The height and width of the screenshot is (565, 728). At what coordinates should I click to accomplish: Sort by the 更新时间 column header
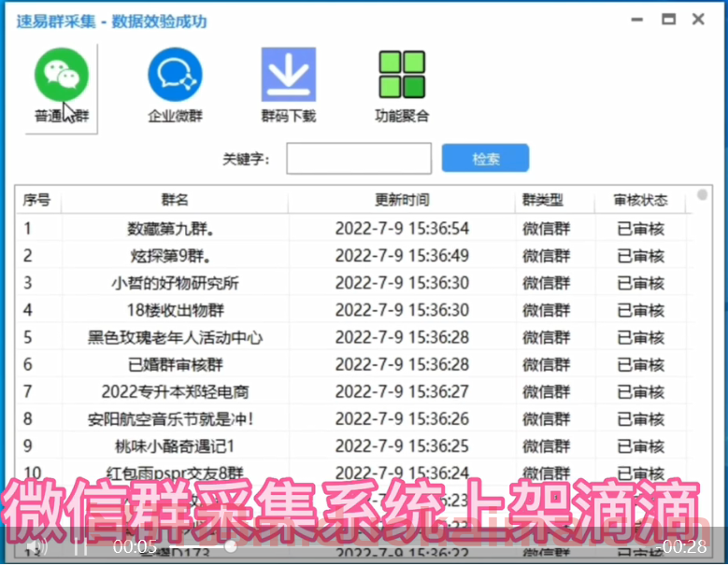[x=402, y=200]
